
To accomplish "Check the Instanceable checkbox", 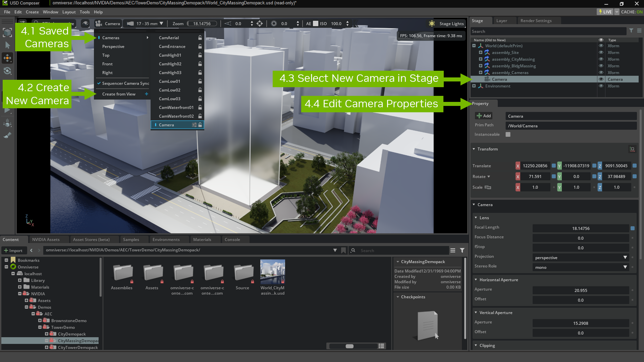I will (x=508, y=134).
